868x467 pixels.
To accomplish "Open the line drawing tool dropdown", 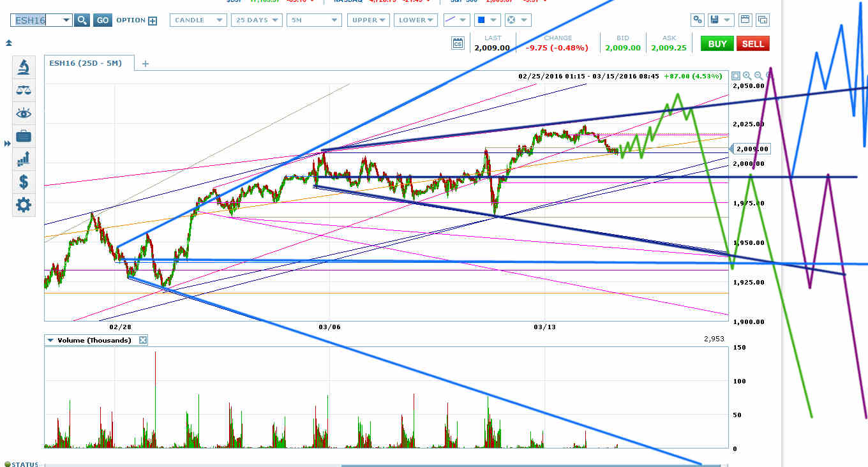I will click(457, 20).
